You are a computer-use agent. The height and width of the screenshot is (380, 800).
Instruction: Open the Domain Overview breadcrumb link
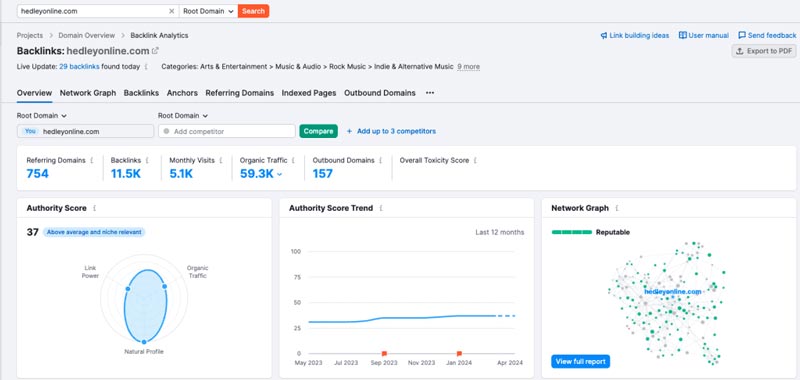click(x=87, y=36)
